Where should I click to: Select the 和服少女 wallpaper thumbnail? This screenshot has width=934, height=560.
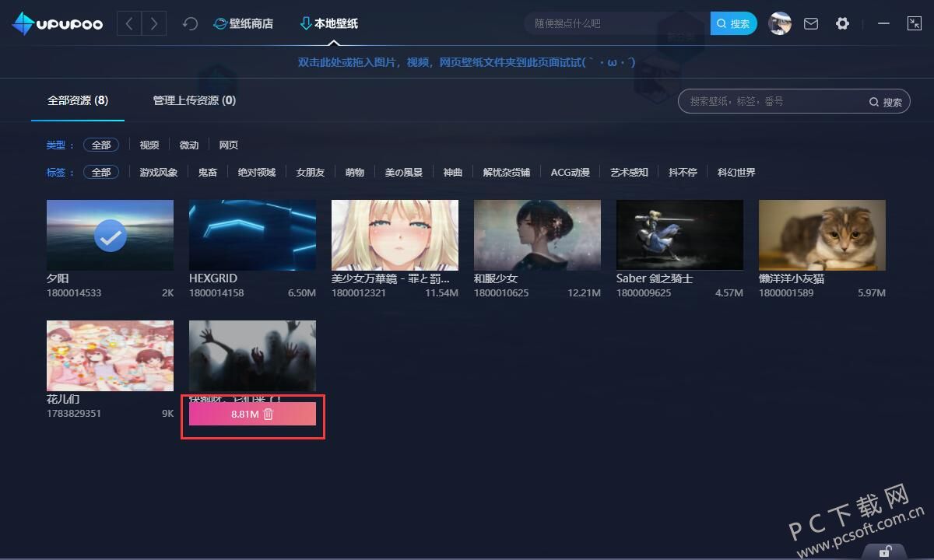click(x=537, y=235)
